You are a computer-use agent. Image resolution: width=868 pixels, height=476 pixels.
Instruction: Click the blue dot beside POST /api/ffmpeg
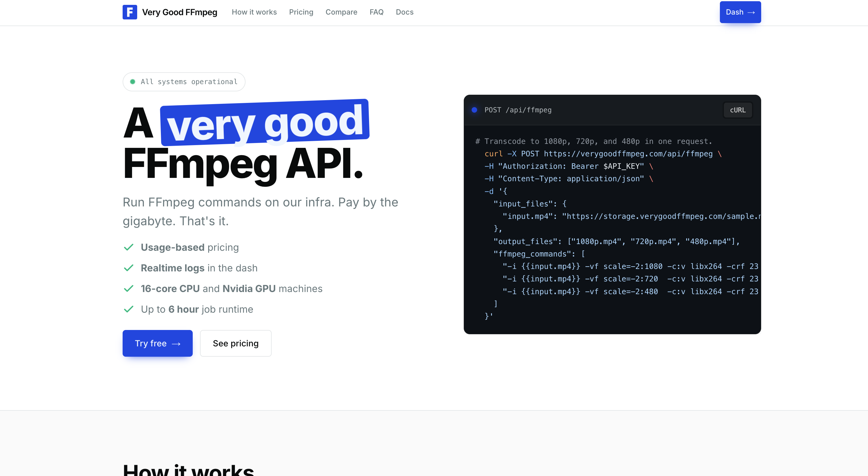[x=474, y=110]
